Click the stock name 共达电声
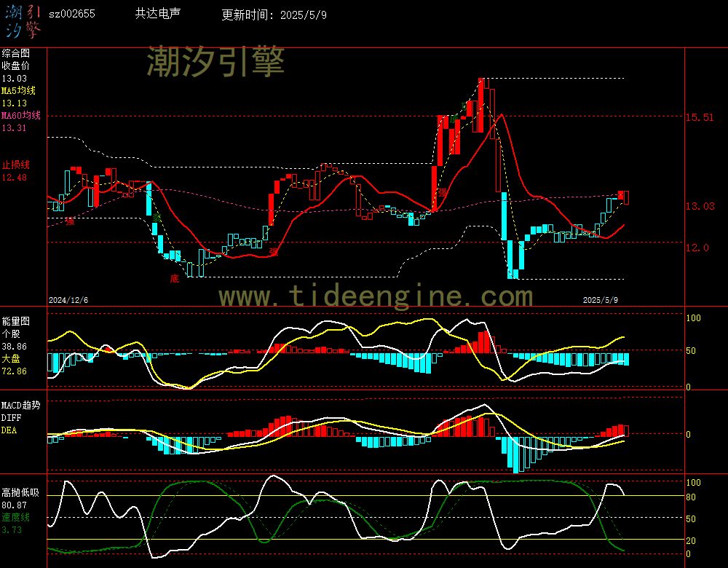The height and width of the screenshot is (568, 728). pyautogui.click(x=158, y=13)
